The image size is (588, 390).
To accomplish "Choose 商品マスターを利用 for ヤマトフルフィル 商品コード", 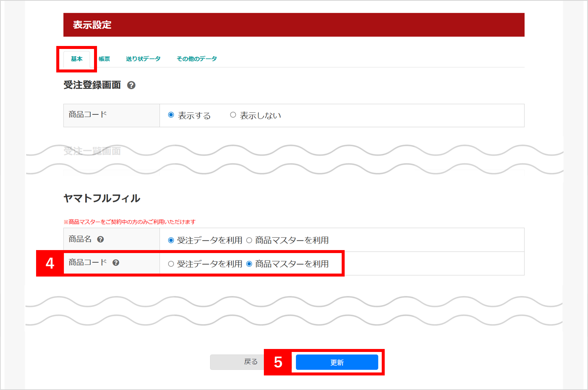I will [x=249, y=264].
